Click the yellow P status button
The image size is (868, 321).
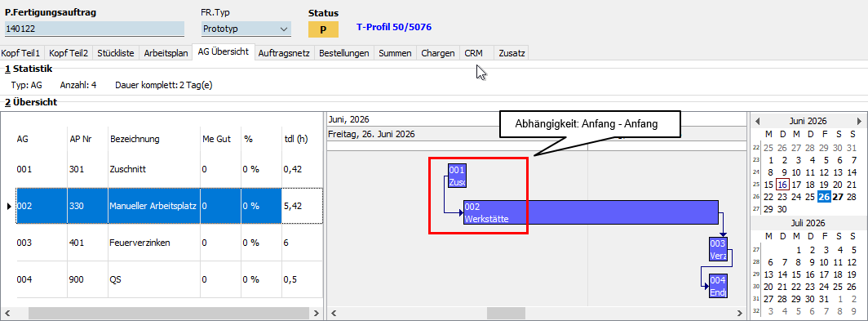pyautogui.click(x=323, y=29)
